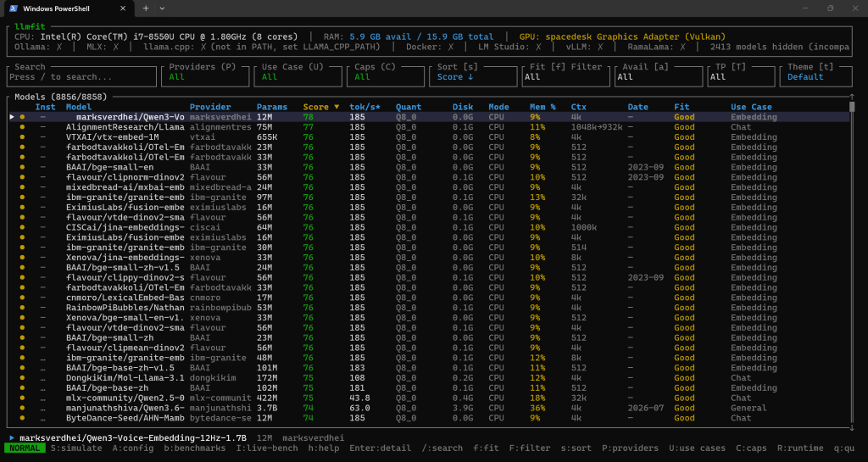Select the BAAI/bge-base-zh-v1.5 model row
This screenshot has width=868, height=462.
(x=429, y=368)
